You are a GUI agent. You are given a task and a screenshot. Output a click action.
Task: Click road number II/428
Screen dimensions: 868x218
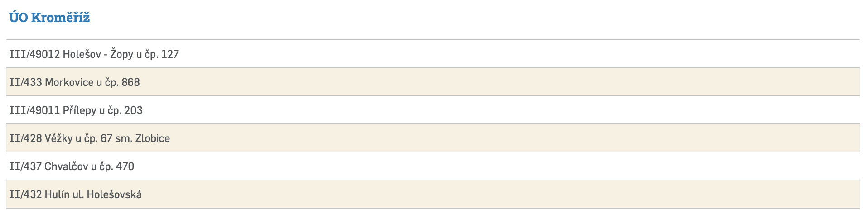coord(25,138)
